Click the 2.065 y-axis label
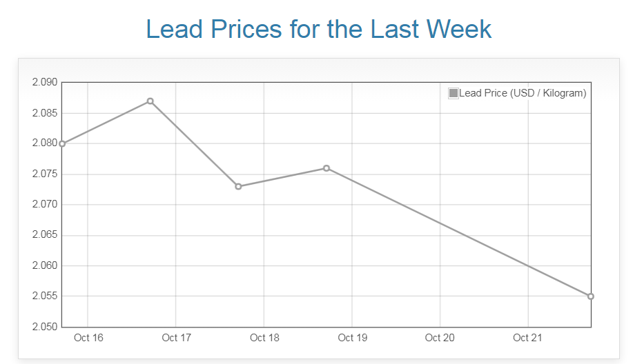Screen dimensions: 633x364 point(45,235)
